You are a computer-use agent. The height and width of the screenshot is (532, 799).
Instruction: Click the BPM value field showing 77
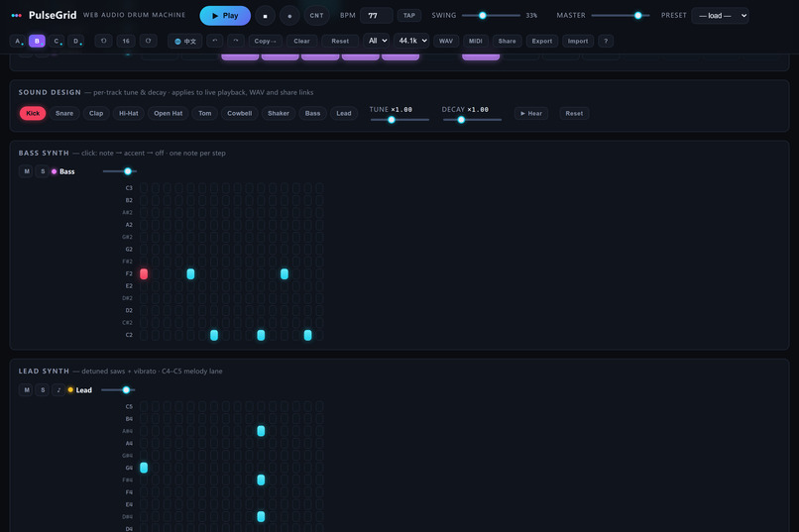point(376,16)
